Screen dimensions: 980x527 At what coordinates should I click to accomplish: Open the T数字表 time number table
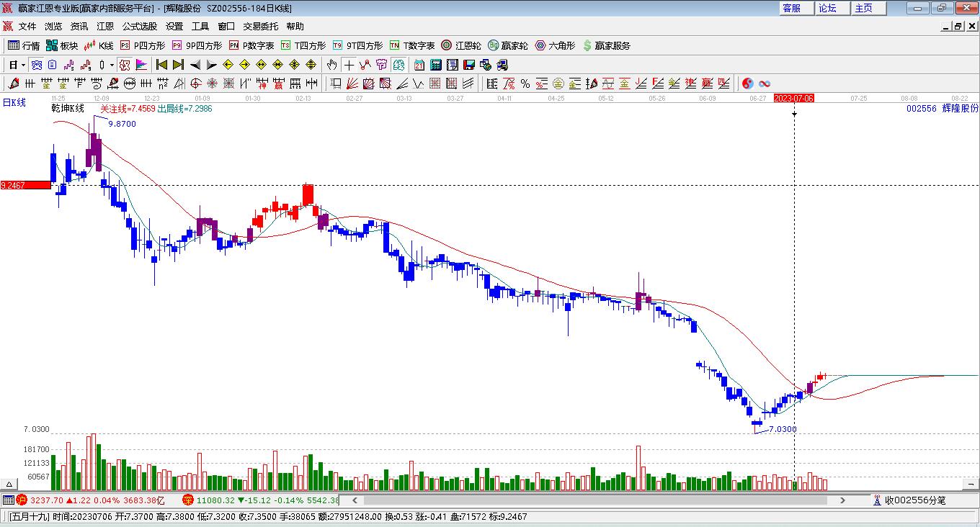point(412,45)
